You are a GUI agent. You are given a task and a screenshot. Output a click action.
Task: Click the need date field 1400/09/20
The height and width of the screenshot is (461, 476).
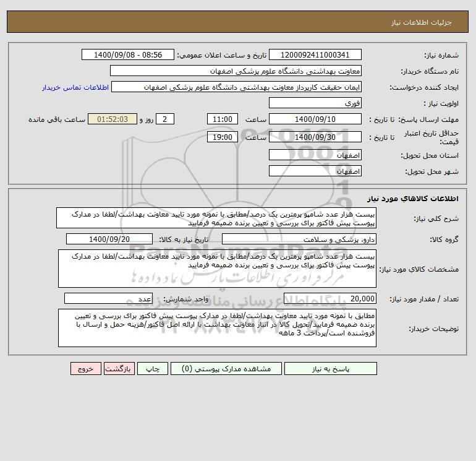[109, 239]
